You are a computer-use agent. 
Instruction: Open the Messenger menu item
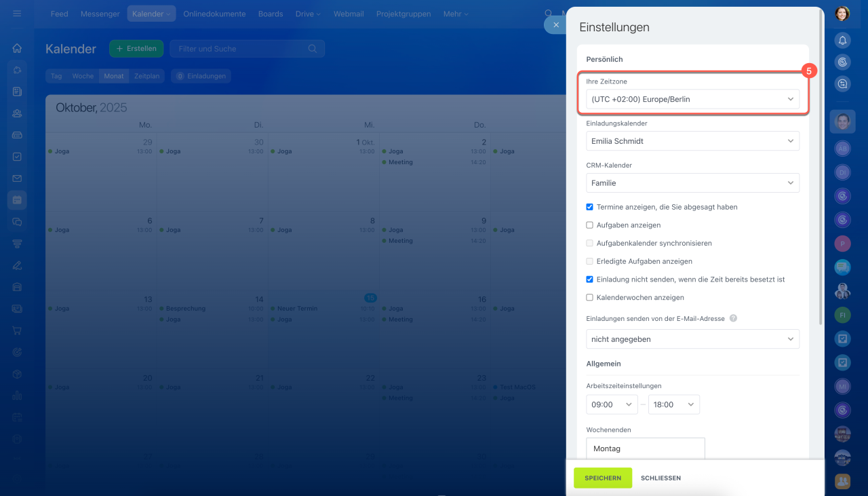click(100, 14)
